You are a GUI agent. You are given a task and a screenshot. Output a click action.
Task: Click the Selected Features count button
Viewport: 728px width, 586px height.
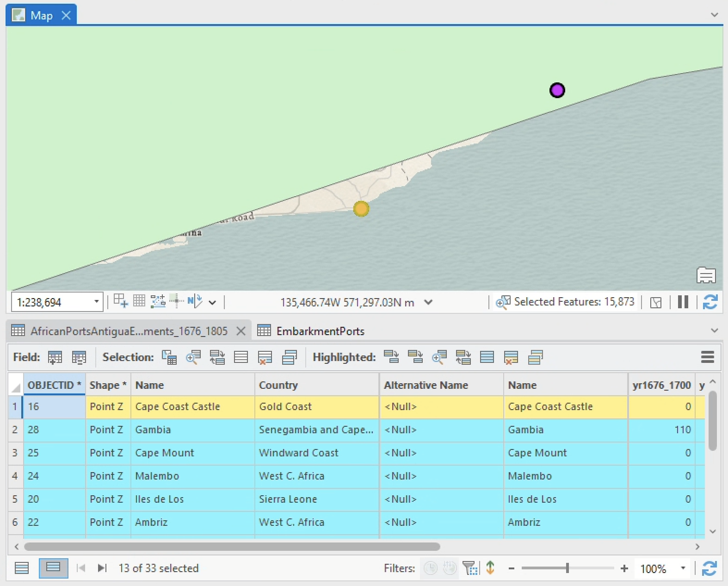[565, 302]
